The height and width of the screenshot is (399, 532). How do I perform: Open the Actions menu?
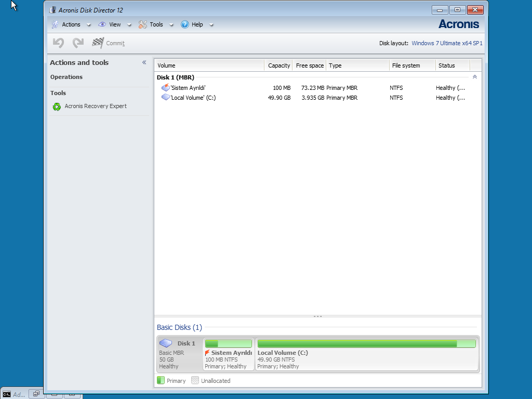pyautogui.click(x=71, y=24)
